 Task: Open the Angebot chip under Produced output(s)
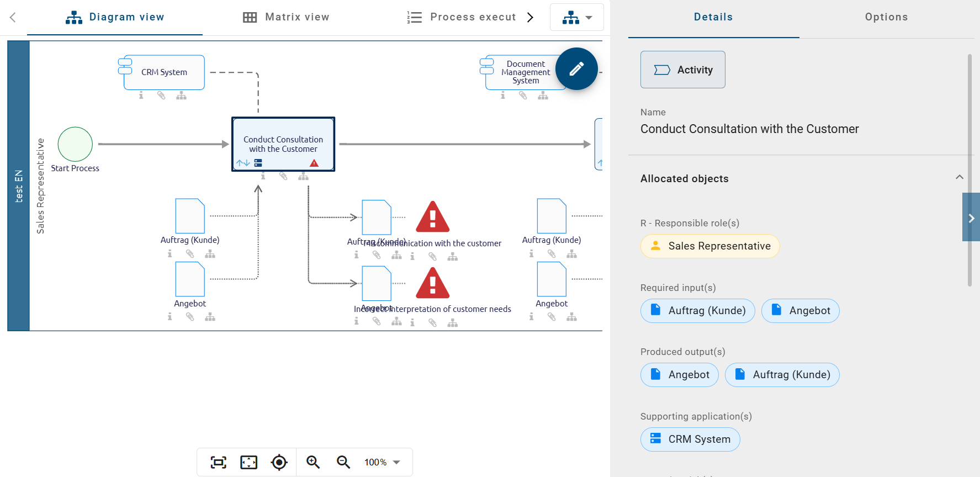coord(680,375)
